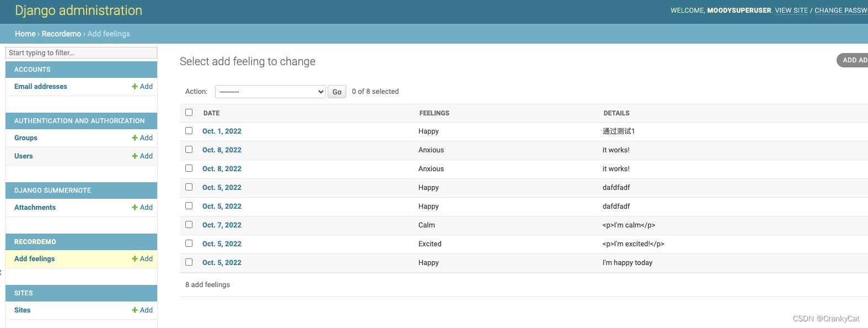Click the sidebar filter input field
Viewport: 868px width, 328px height.
[82, 52]
